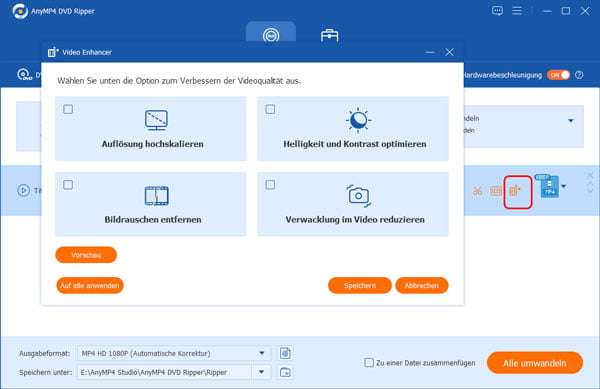The height and width of the screenshot is (389, 600).
Task: Select Auflösung hochskalieren label
Action: 152,144
